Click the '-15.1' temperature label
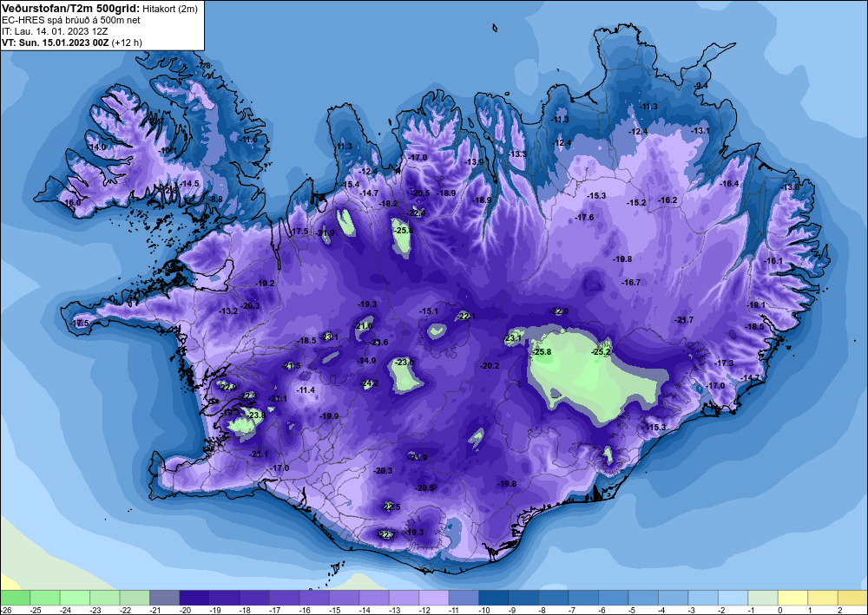The image size is (868, 615). (x=429, y=311)
